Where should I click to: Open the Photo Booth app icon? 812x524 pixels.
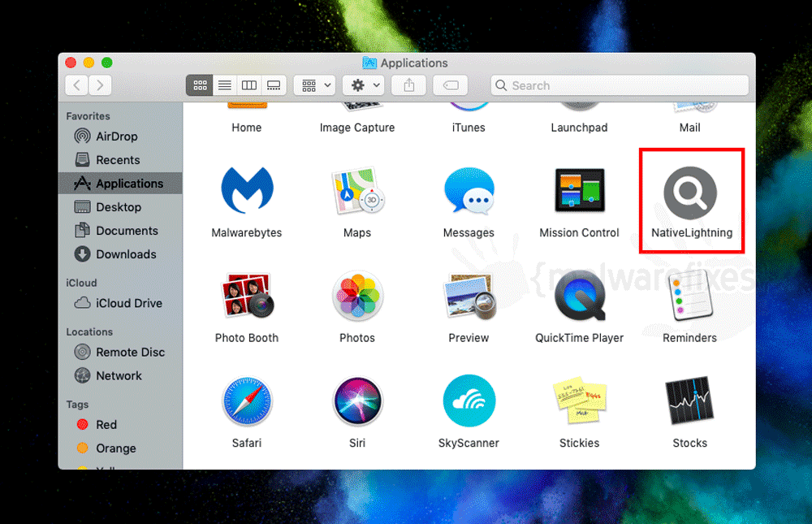pos(247,296)
